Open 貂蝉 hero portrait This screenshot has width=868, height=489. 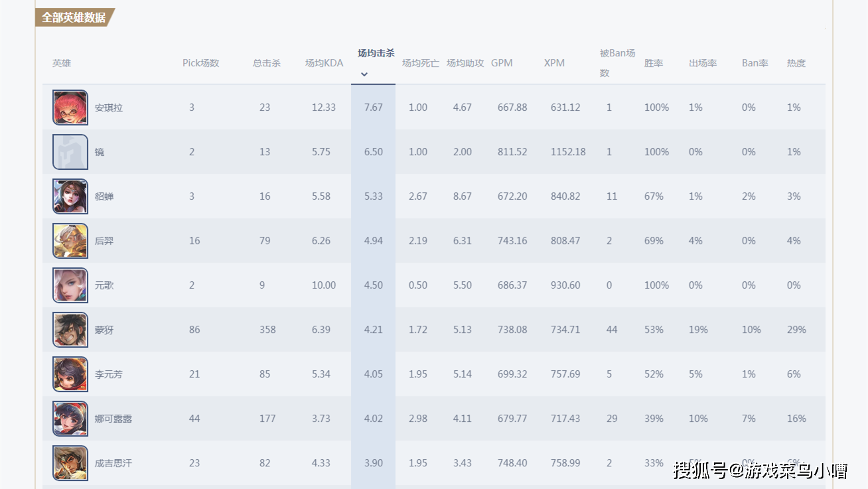70,196
